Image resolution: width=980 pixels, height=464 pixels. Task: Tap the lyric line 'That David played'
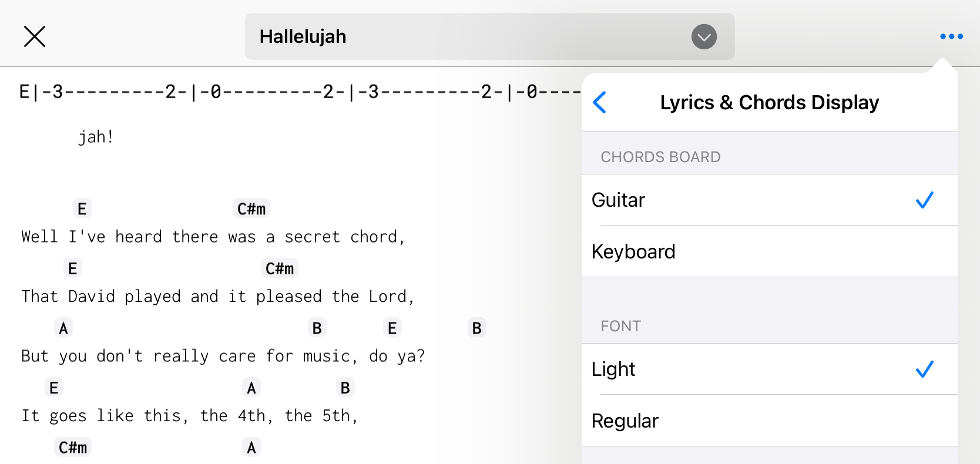point(218,296)
